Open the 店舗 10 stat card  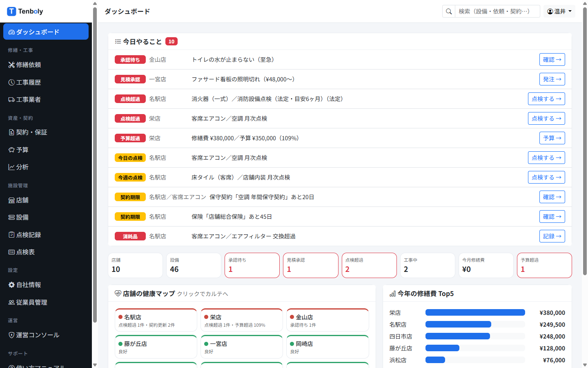135,265
